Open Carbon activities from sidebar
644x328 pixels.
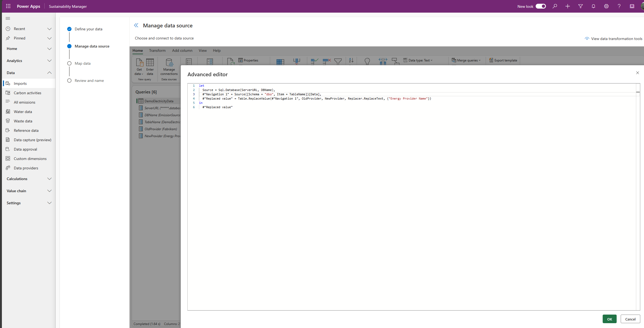(x=27, y=93)
